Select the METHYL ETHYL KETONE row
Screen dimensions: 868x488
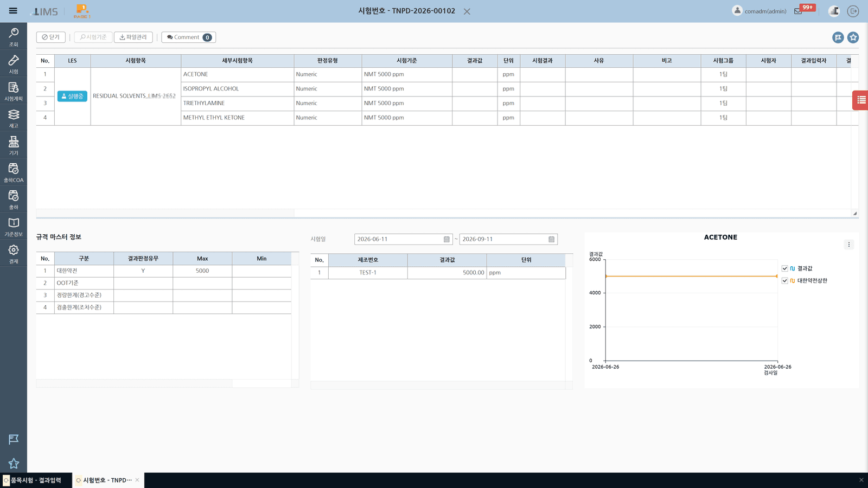coord(237,118)
